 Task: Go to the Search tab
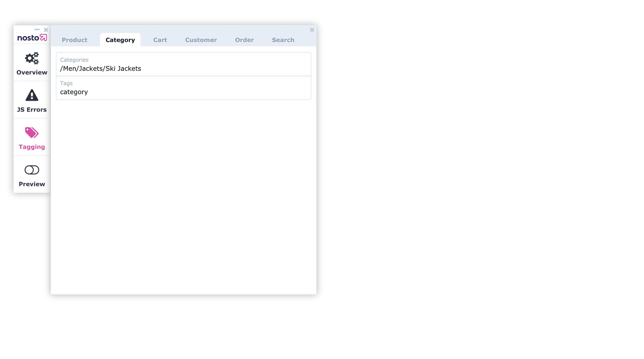[283, 40]
